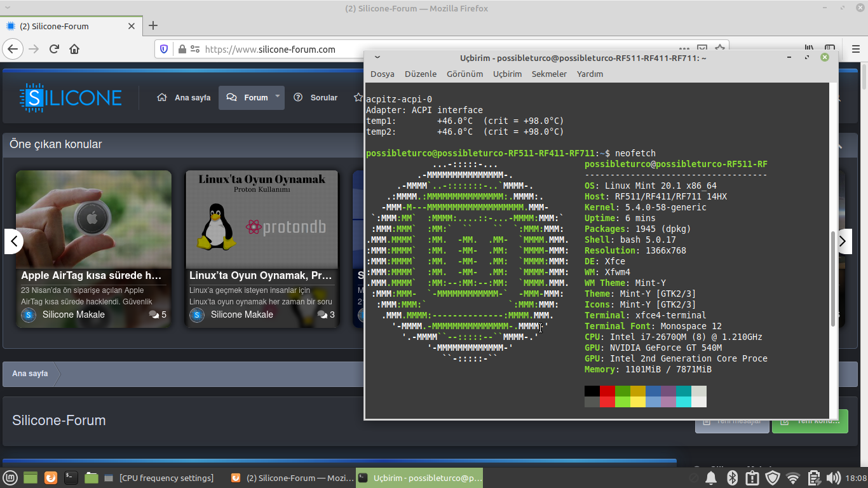Click the green Yeni konu button
The height and width of the screenshot is (488, 868).
[810, 421]
